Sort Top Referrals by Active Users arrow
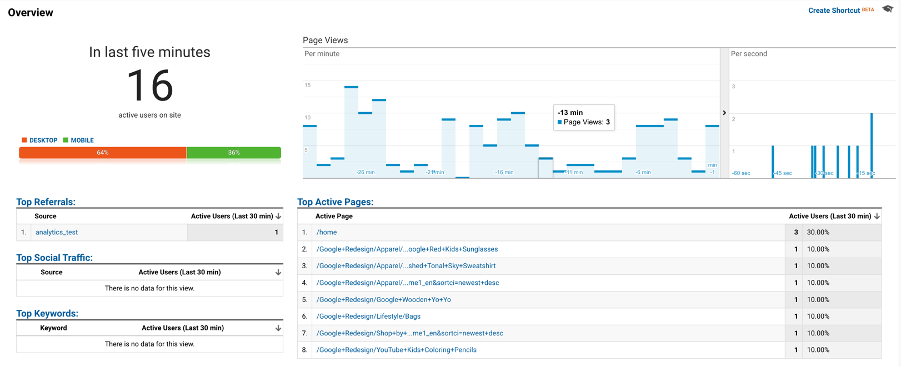 tap(278, 216)
